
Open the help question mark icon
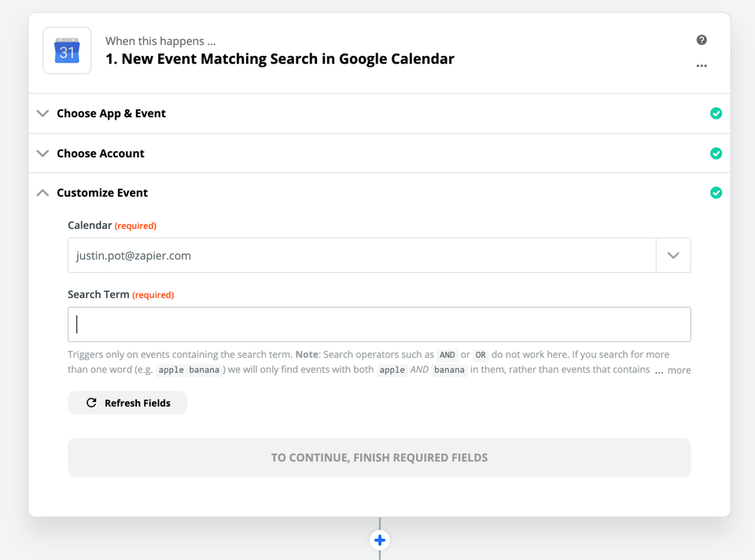pyautogui.click(x=702, y=40)
